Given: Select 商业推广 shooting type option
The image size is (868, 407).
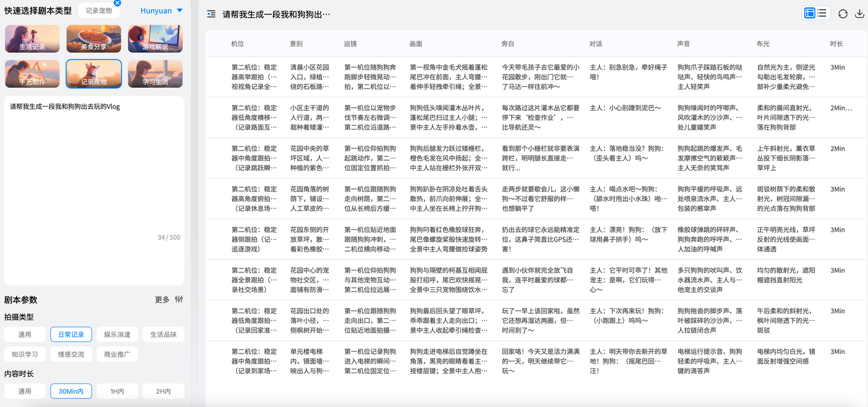Looking at the screenshot, I should 118,354.
